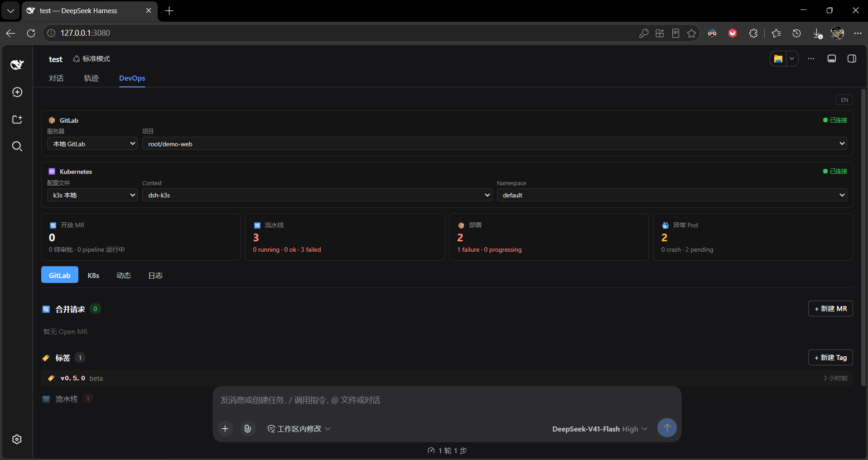Open the 开放 MR summary card
The width and height of the screenshot is (868, 460).
[x=141, y=237]
